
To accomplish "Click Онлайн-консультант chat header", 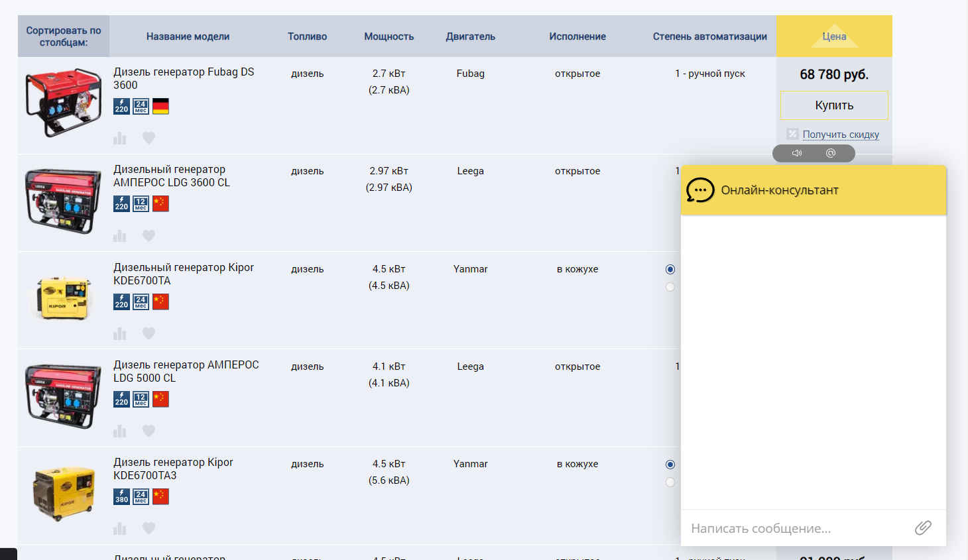I will (814, 190).
